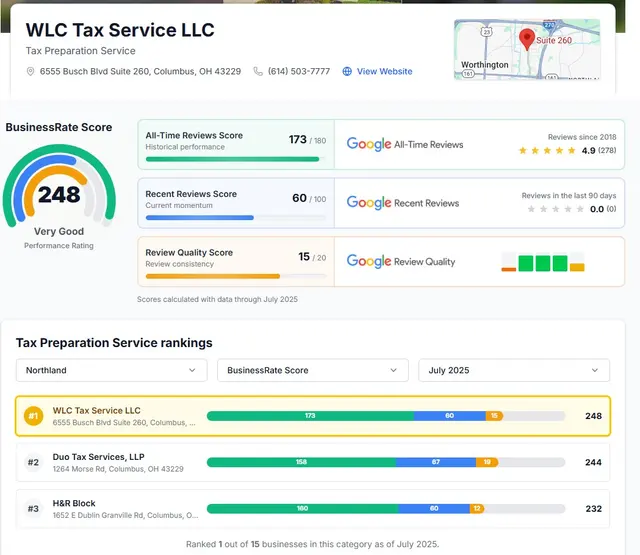Open the July 2025 month dropdown
Viewport: 640px width, 555px height.
514,370
